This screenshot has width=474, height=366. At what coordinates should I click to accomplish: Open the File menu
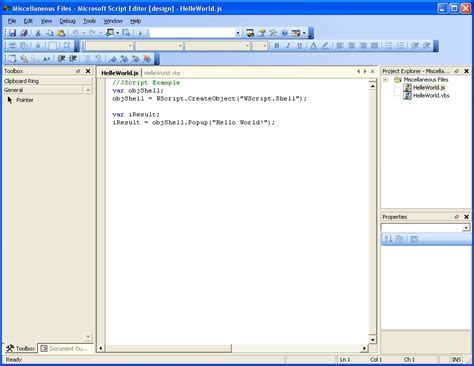[x=12, y=21]
